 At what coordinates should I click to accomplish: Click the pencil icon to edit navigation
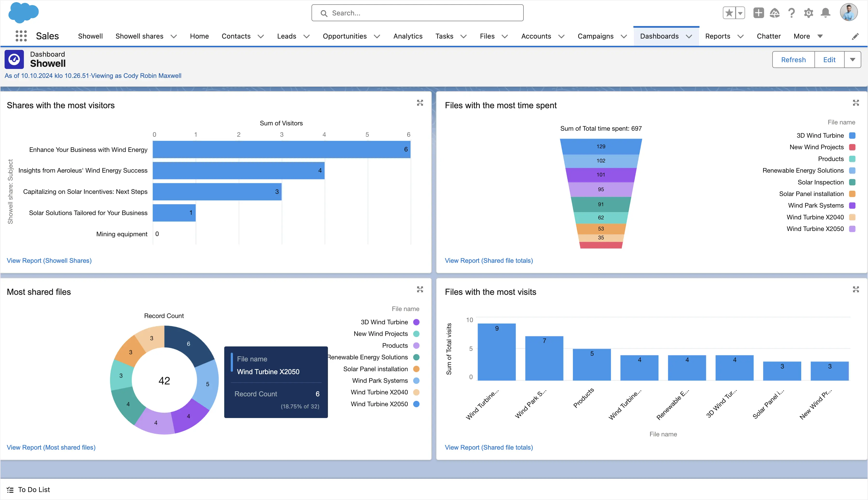click(855, 36)
